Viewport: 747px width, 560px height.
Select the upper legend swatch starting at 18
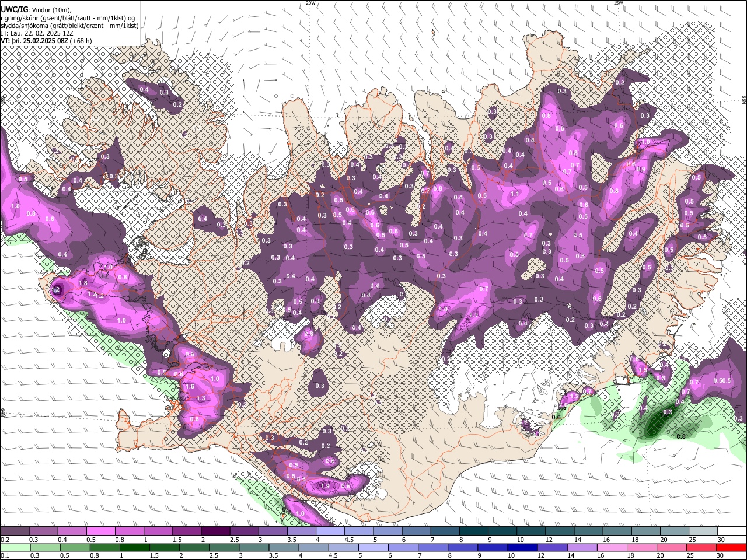point(646,531)
